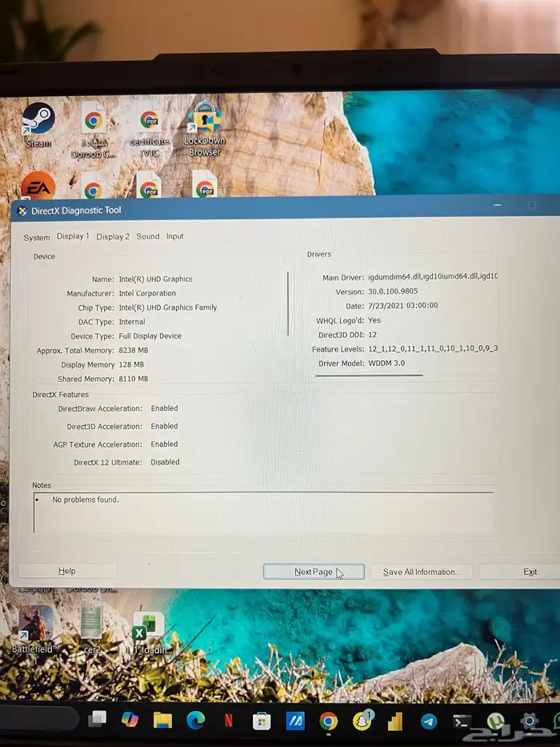Open Telegram from the taskbar

coord(429,721)
